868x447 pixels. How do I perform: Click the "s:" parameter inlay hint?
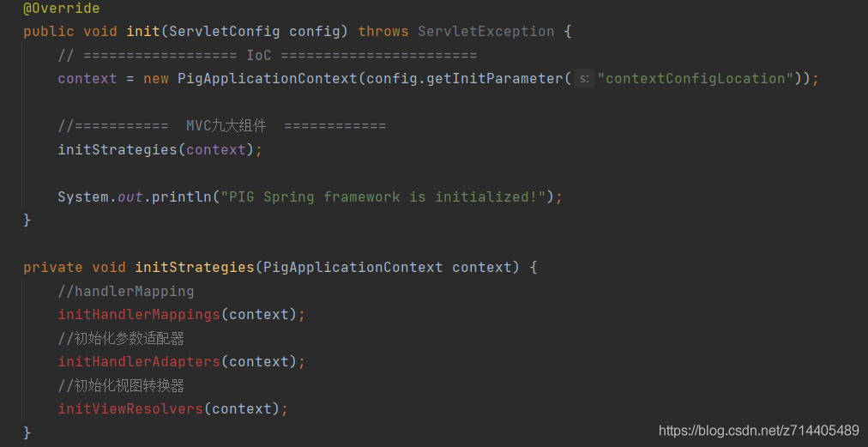click(x=583, y=79)
